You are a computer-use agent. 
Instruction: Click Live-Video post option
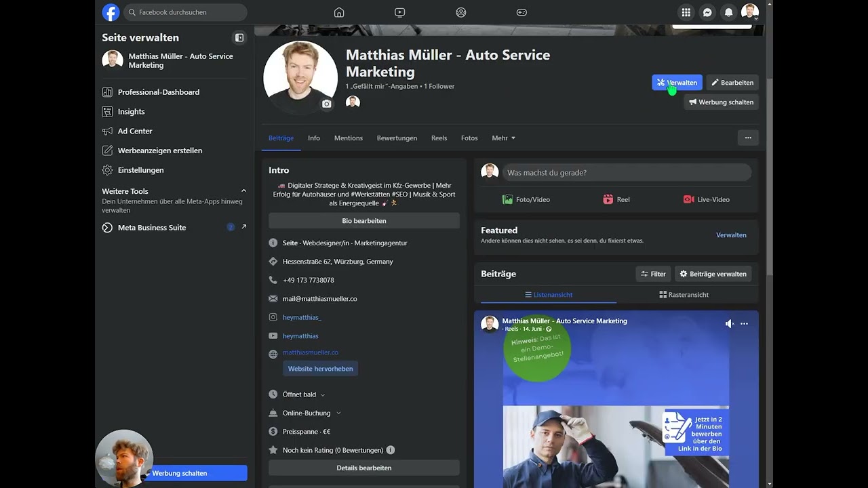(707, 199)
